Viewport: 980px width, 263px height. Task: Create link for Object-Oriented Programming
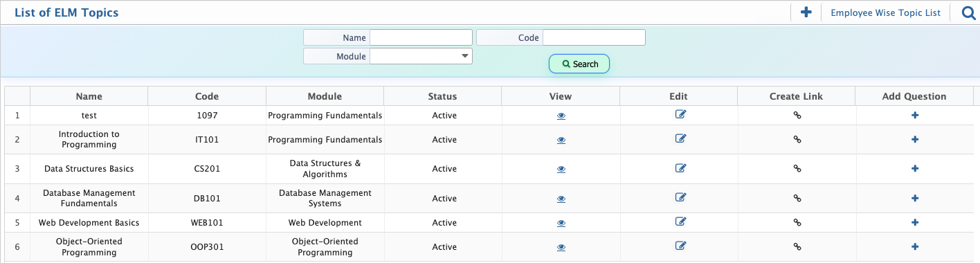pos(797,246)
